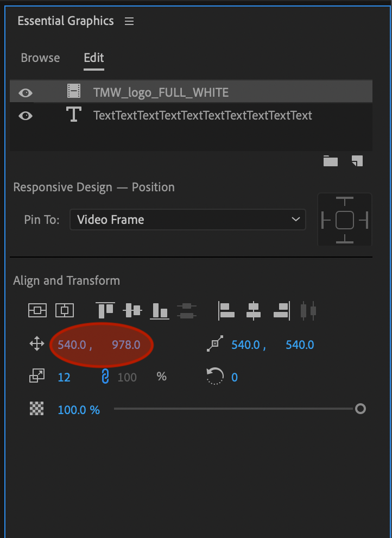Click the Horizontal Center align icon
The width and height of the screenshot is (392, 538).
click(65, 311)
